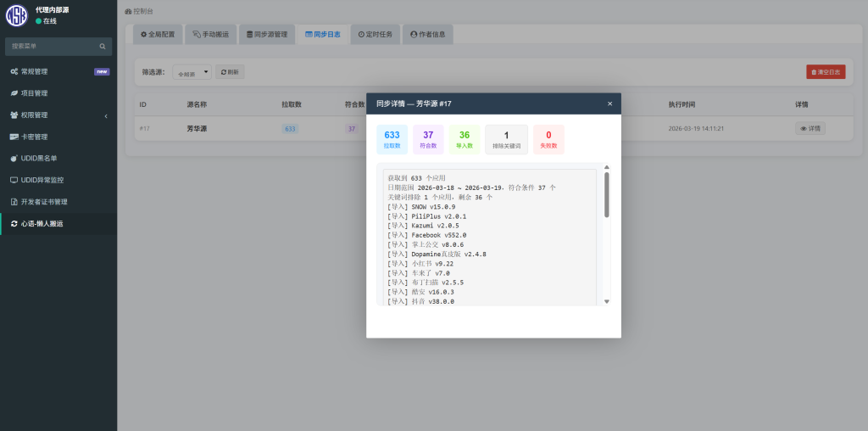Switch to the 手动搬运 tab
This screenshot has width=868, height=431.
(x=209, y=35)
